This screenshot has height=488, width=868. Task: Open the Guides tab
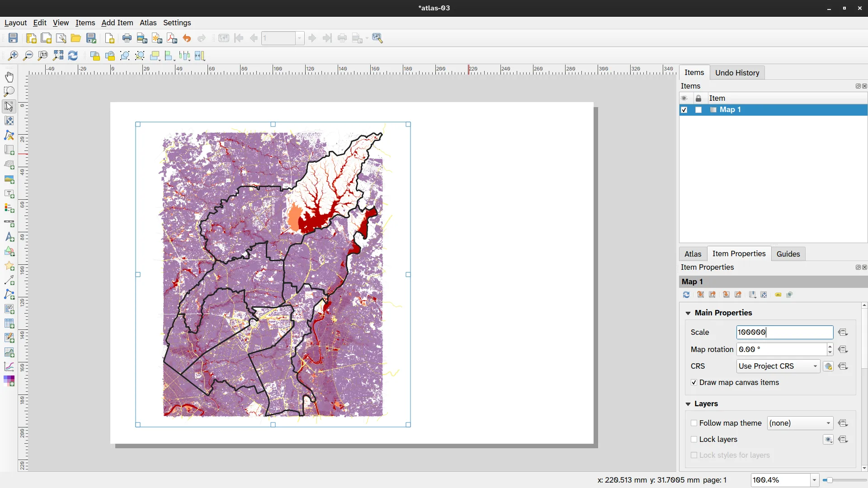[788, 253]
